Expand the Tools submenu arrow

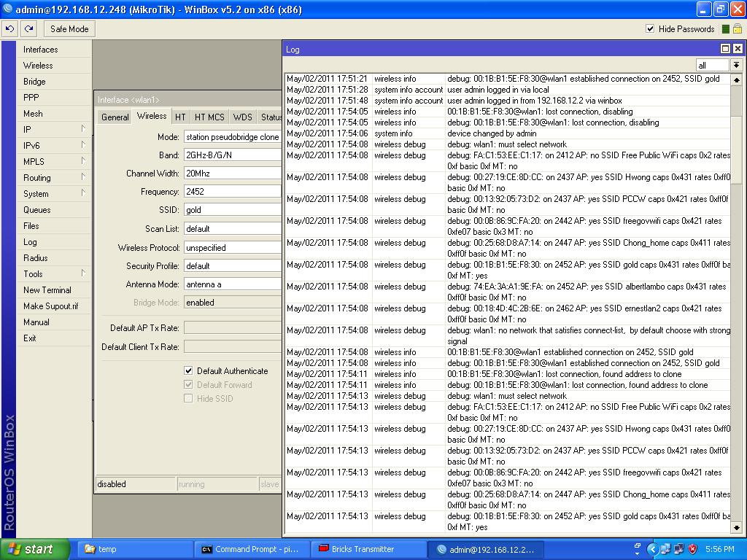(83, 273)
